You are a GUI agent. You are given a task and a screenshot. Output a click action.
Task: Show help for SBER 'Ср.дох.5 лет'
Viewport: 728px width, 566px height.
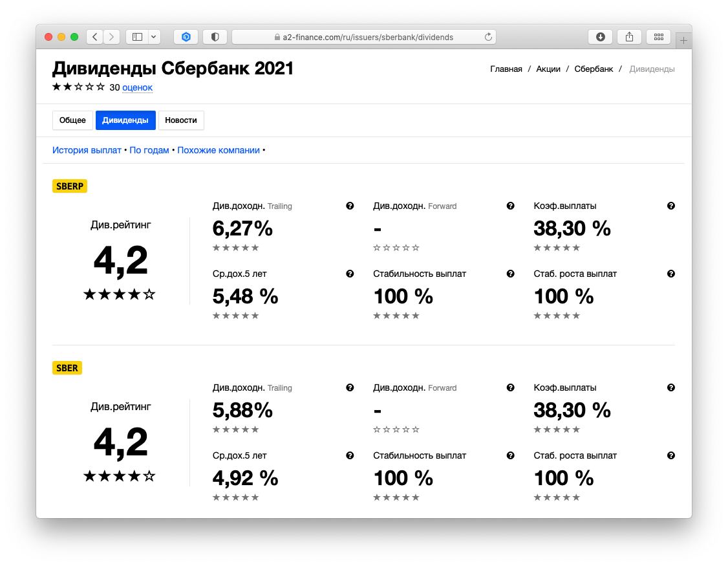coord(350,455)
